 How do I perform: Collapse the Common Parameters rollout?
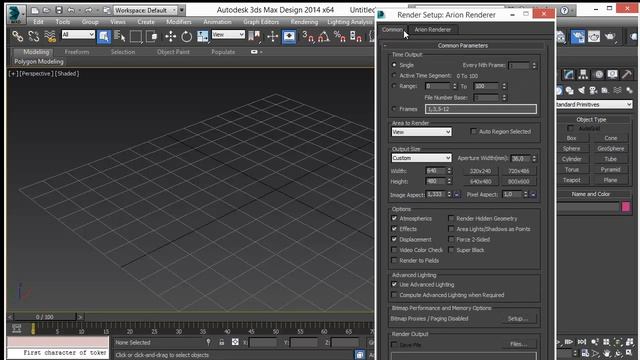[x=463, y=46]
